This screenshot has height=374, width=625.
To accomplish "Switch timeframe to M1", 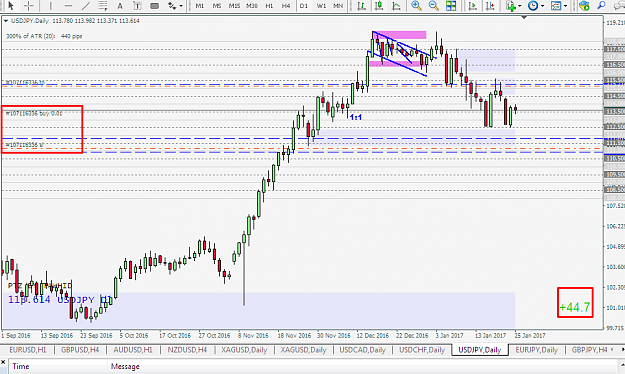I will (x=200, y=6).
